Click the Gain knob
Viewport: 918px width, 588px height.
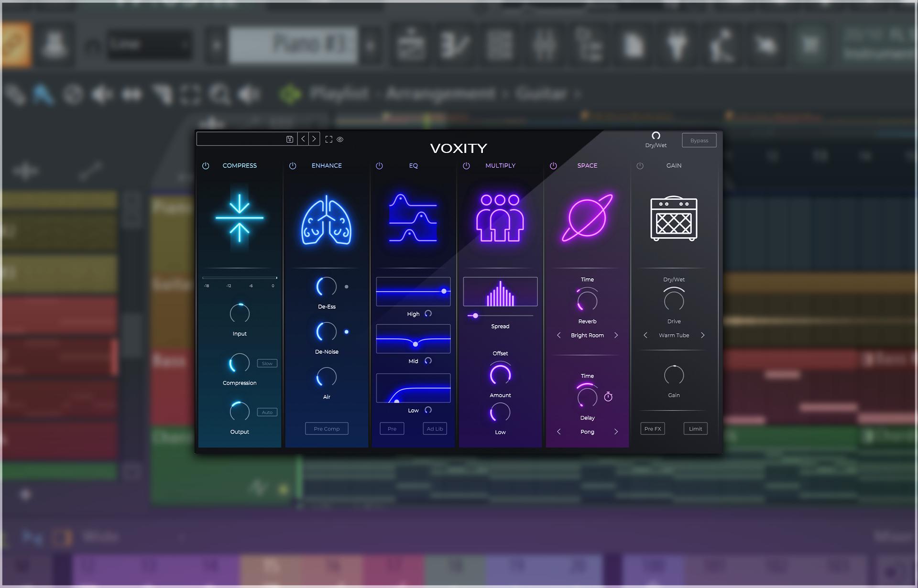pos(674,375)
